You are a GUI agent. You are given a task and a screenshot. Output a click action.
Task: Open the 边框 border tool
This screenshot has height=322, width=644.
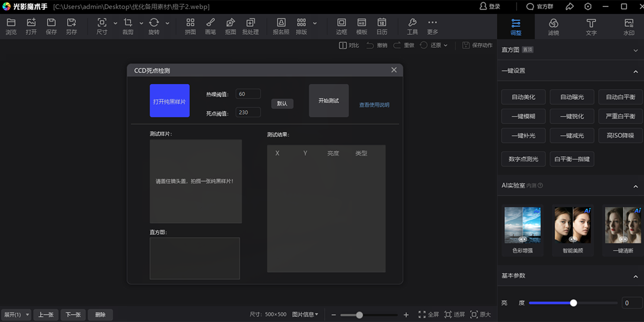(341, 26)
